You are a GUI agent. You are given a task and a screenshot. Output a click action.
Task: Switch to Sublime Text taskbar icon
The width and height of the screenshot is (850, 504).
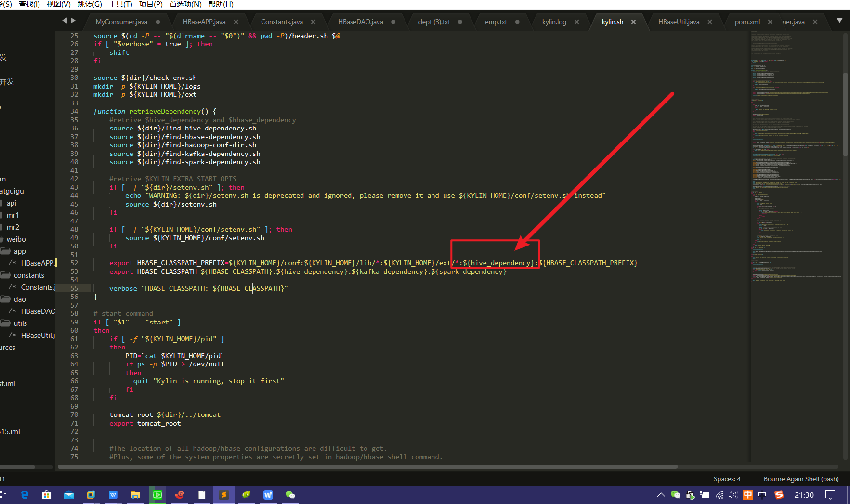click(x=224, y=495)
